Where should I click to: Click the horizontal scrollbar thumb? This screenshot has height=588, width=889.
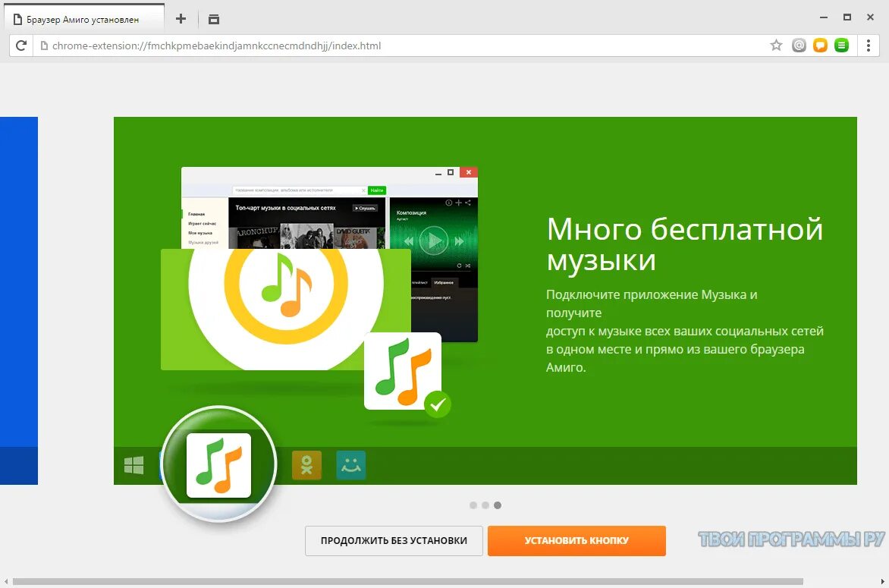coord(407,581)
